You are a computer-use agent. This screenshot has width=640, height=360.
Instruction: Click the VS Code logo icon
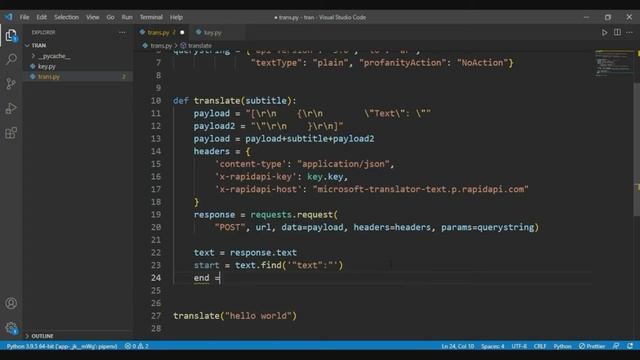coord(9,17)
